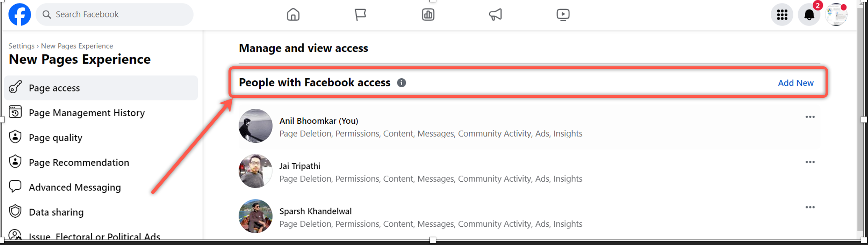Screen dimensions: 868x245
Task: Open options menu for Sparsh Khandelwal
Action: (810, 207)
